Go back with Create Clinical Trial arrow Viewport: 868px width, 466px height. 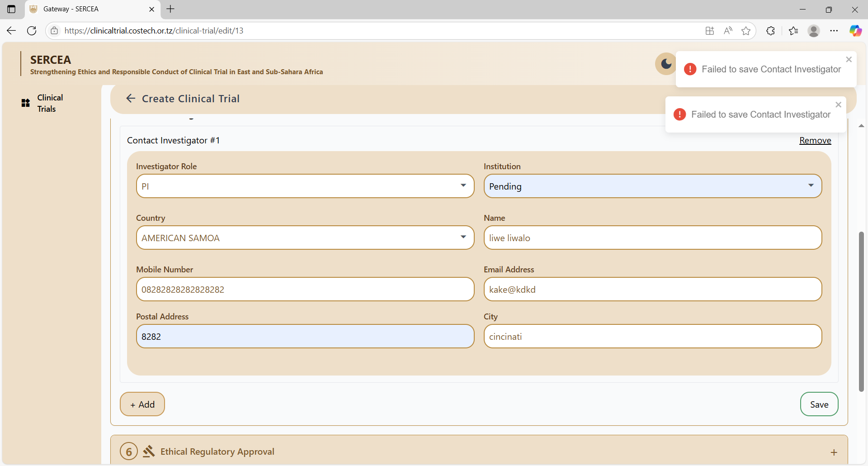[131, 99]
